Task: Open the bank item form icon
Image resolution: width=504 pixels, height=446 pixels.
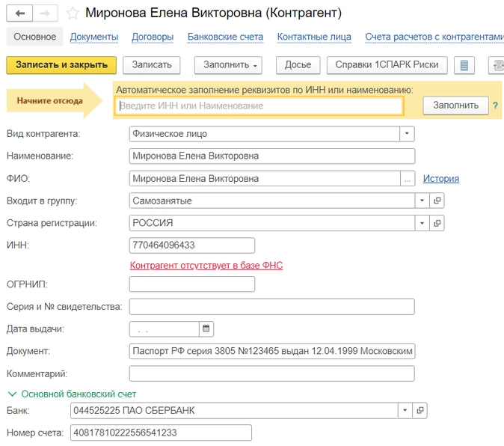Action: coord(420,410)
